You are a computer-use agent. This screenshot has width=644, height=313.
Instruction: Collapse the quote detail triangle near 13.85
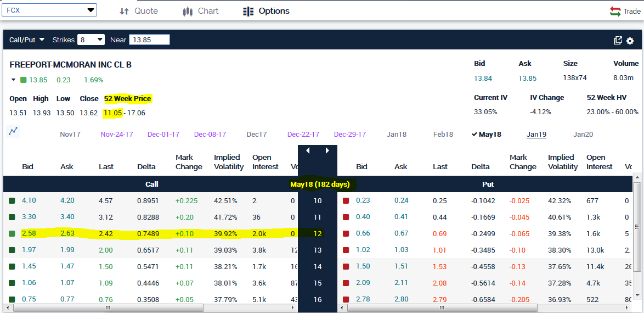pos(14,80)
